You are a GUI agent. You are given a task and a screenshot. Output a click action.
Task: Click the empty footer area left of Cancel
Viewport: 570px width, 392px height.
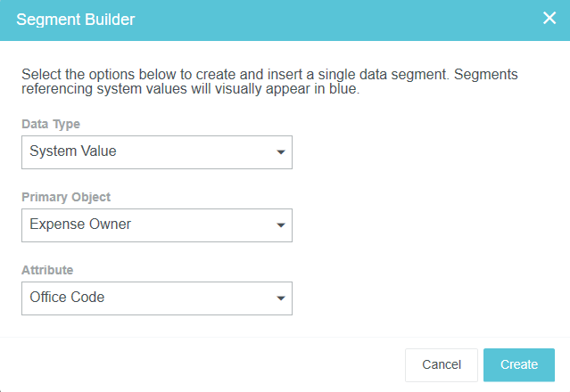pos(196,364)
